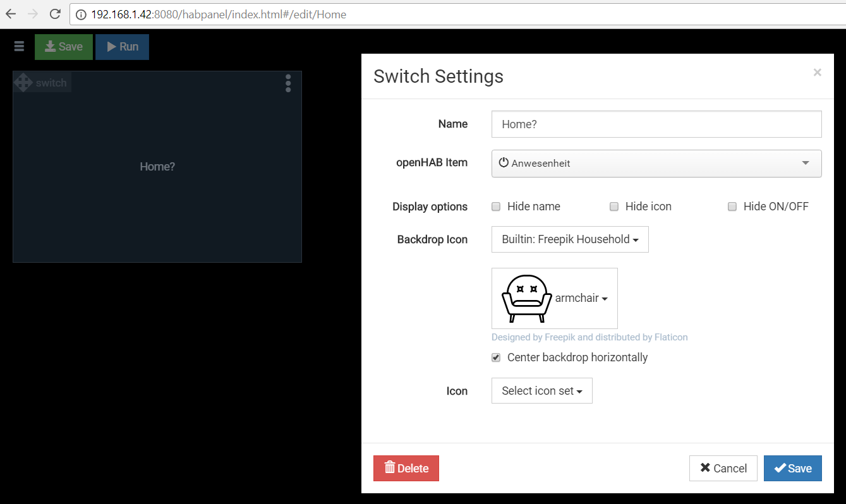Open the widget's three-dot options menu
This screenshot has height=504, width=846.
pos(288,83)
